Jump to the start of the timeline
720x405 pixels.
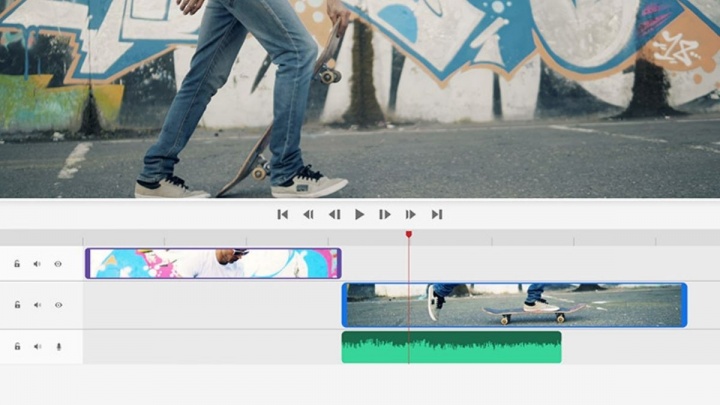click(282, 214)
